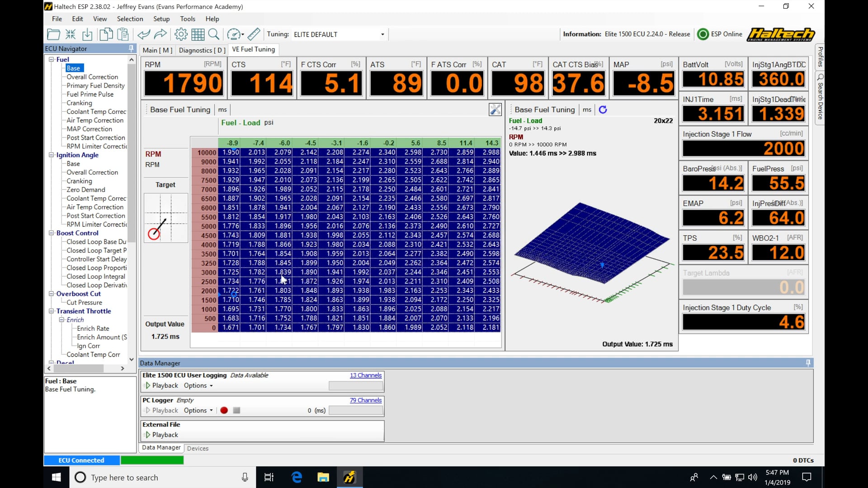868x488 pixels.
Task: Open the settings gear in toolbar
Action: 181,34
